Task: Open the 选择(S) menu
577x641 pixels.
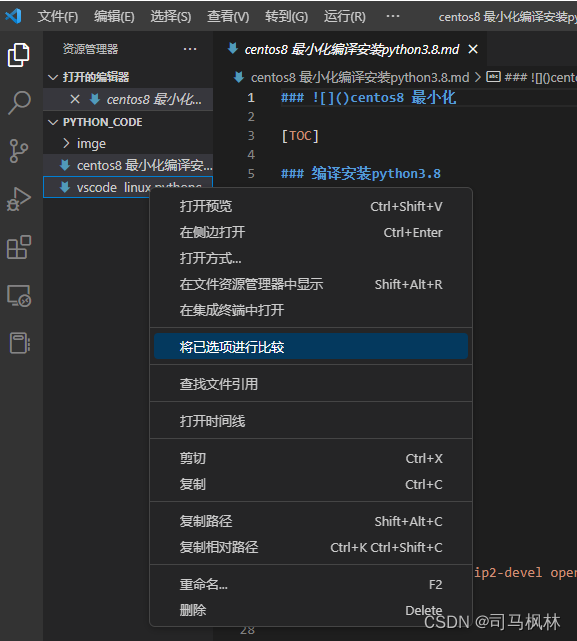Action: click(171, 17)
